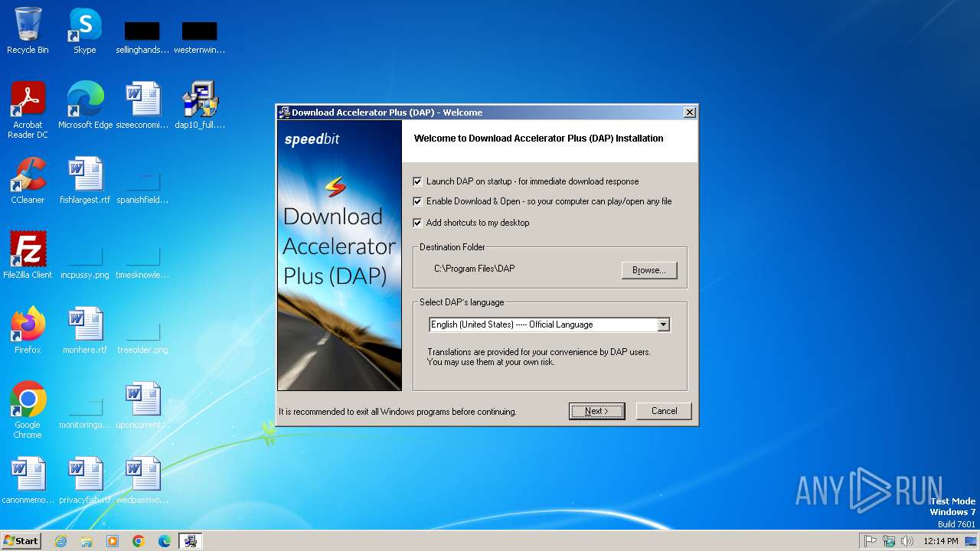Screen dimensions: 980x551
Task: Select the sizeeconomi document icon
Action: coord(142,106)
